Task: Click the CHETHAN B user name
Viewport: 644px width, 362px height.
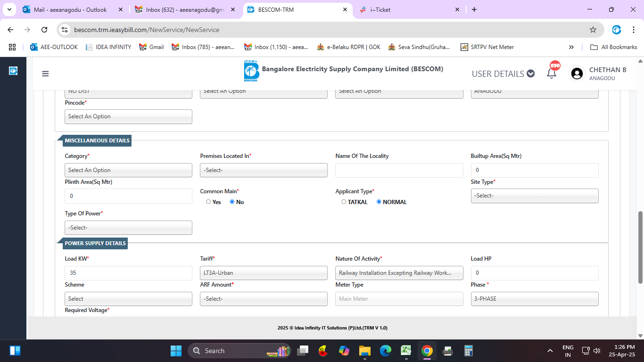Action: pyautogui.click(x=608, y=70)
